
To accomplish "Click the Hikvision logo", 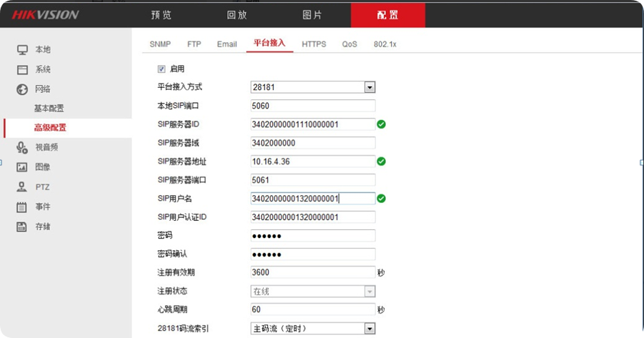I will 45,15.
